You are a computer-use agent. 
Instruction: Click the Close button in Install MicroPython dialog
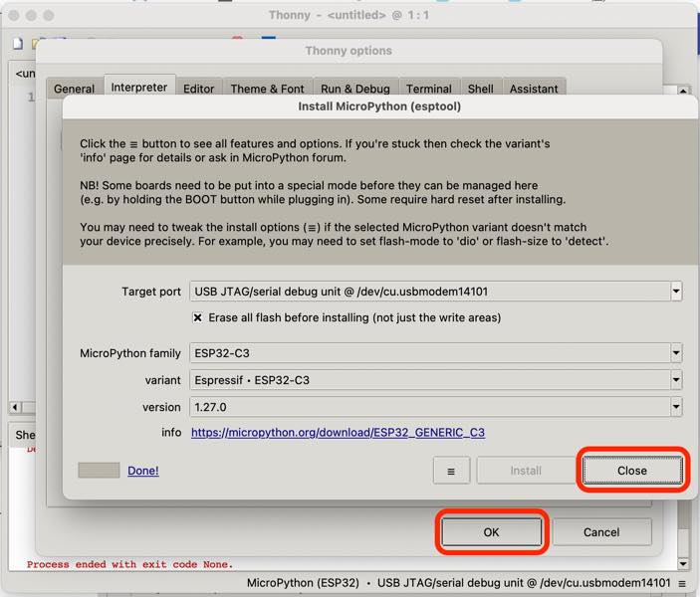pyautogui.click(x=632, y=471)
